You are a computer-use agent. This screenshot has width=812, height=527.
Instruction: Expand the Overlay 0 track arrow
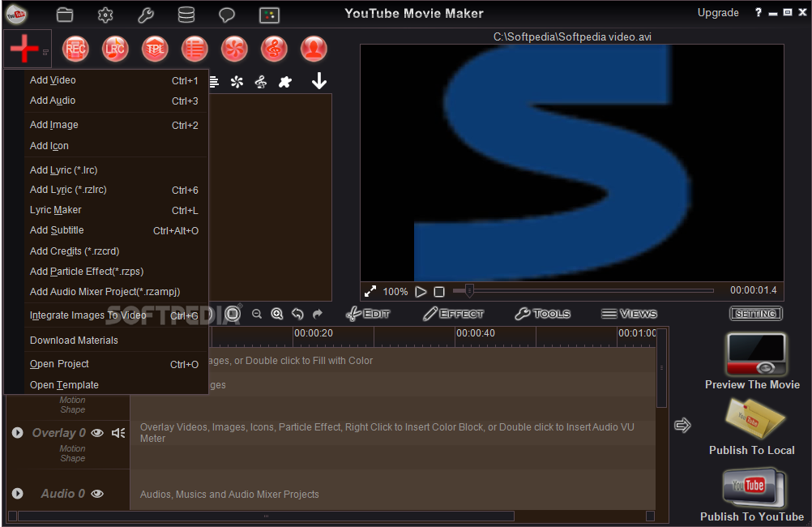point(18,433)
